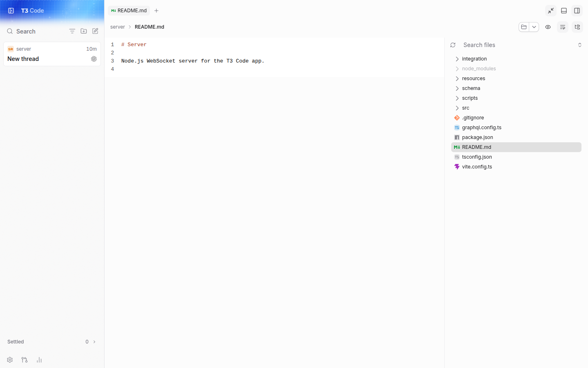Open graphql.config.ts file
588x368 pixels.
(516, 128)
